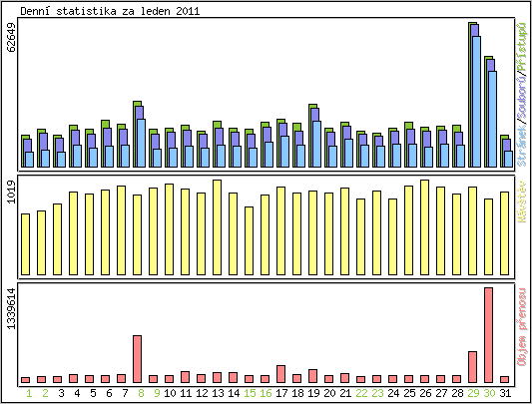Click the yellow "Návštěv" legend label
This screenshot has height=404, width=532.
click(x=522, y=202)
